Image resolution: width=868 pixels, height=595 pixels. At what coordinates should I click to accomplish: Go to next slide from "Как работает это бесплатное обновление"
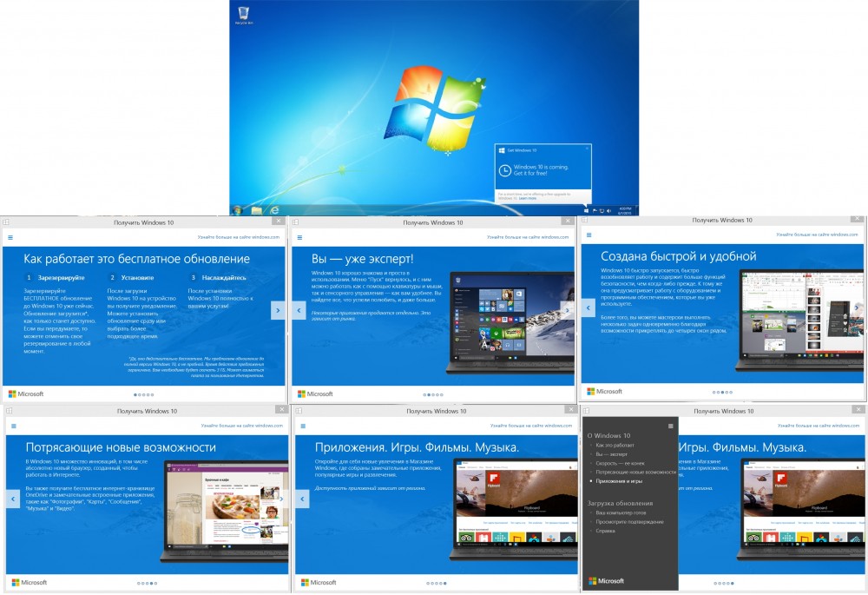click(x=277, y=310)
